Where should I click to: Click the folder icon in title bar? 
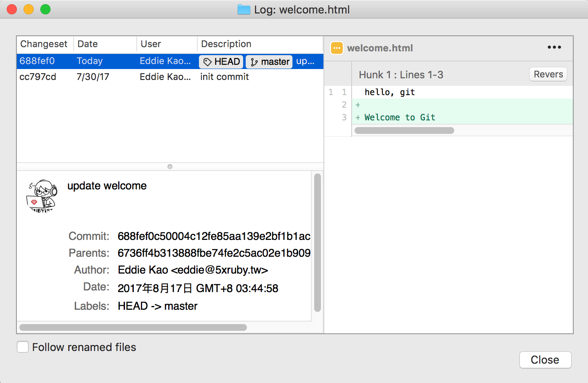pyautogui.click(x=244, y=10)
